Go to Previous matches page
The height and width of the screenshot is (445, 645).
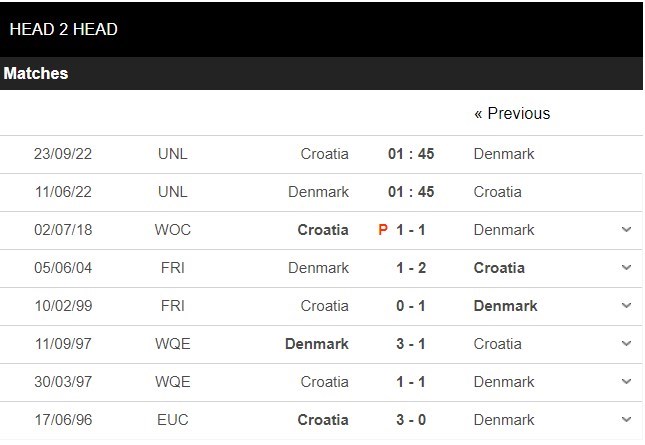pos(512,113)
